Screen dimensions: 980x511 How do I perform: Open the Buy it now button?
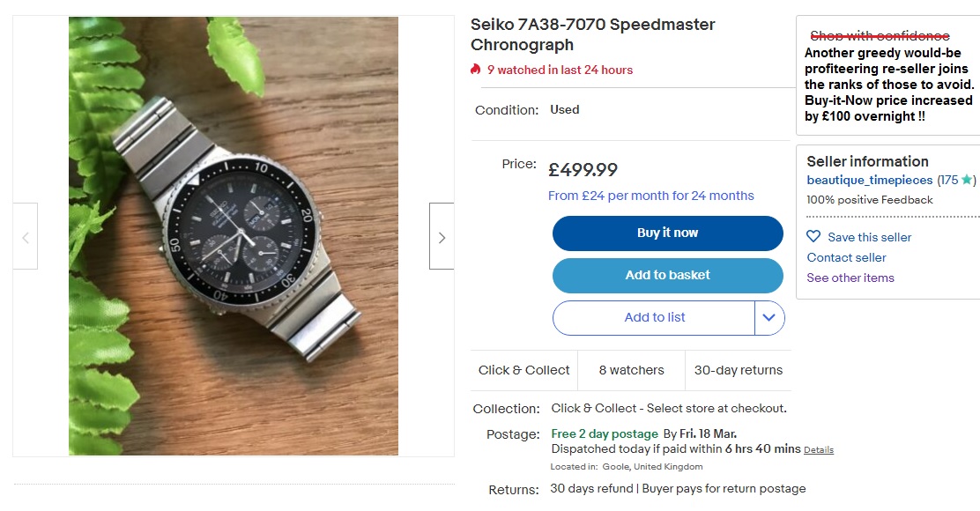pyautogui.click(x=667, y=233)
